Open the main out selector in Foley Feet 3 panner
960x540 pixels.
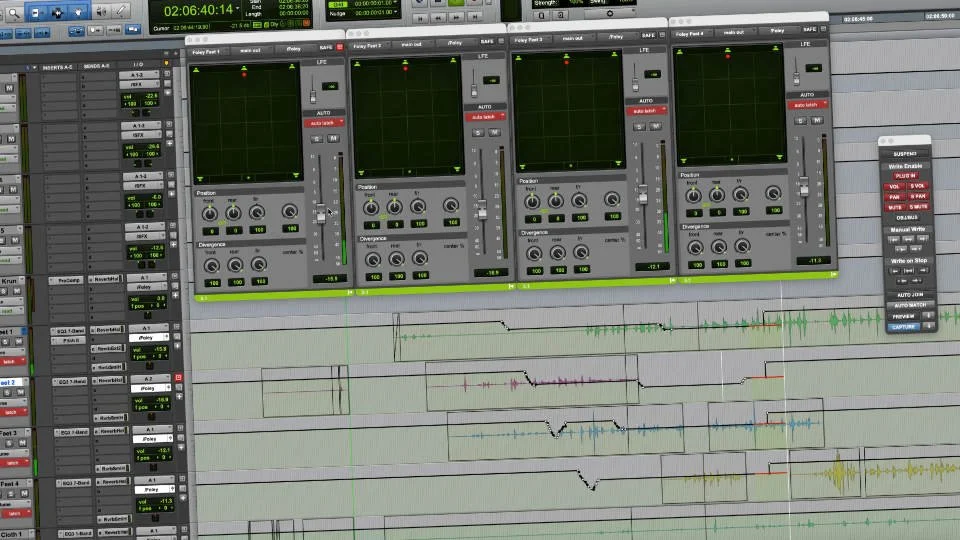[x=572, y=38]
